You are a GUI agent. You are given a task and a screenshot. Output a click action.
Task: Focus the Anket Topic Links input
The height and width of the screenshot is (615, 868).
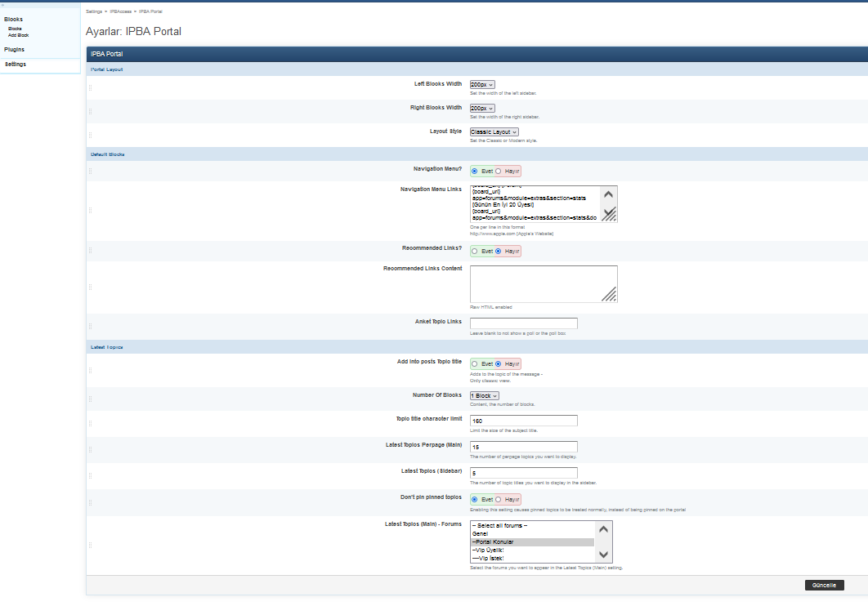[524, 323]
